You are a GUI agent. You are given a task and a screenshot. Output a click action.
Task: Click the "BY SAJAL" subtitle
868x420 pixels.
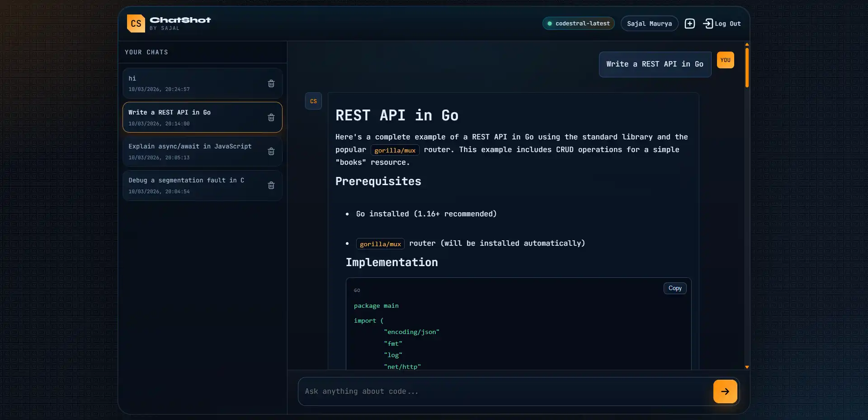tap(165, 28)
